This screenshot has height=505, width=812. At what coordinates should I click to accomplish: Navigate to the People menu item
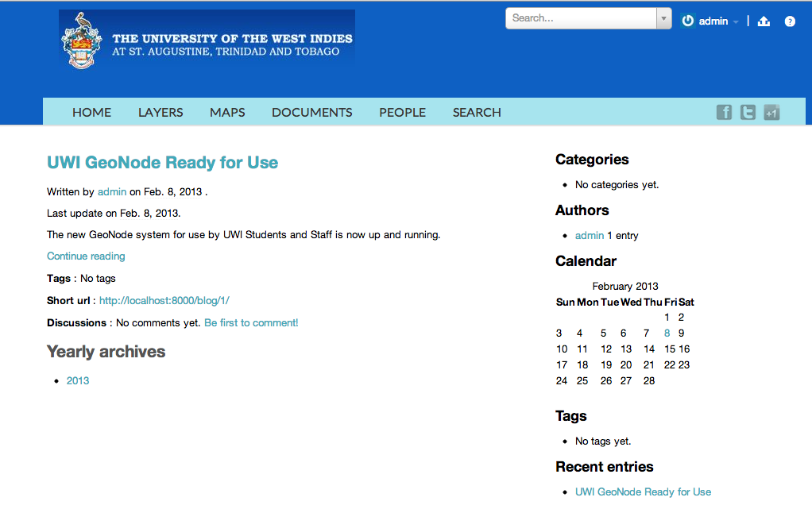(x=402, y=112)
